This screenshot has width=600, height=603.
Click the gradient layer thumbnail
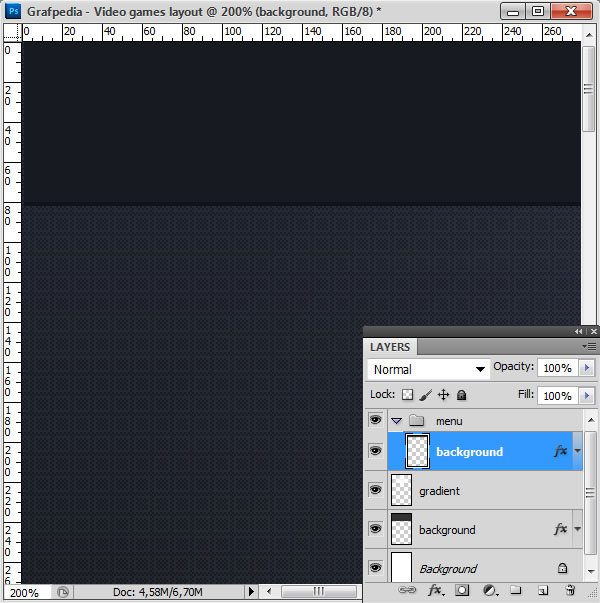tap(401, 490)
